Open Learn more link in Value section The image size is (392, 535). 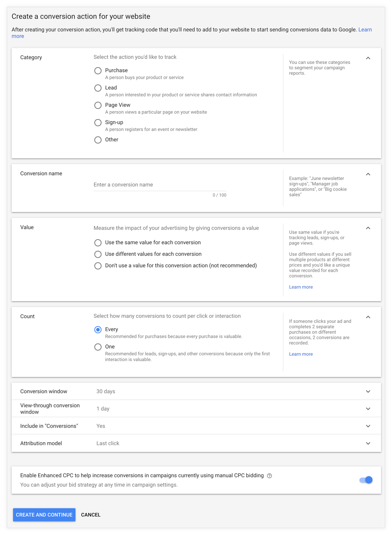[x=301, y=287]
